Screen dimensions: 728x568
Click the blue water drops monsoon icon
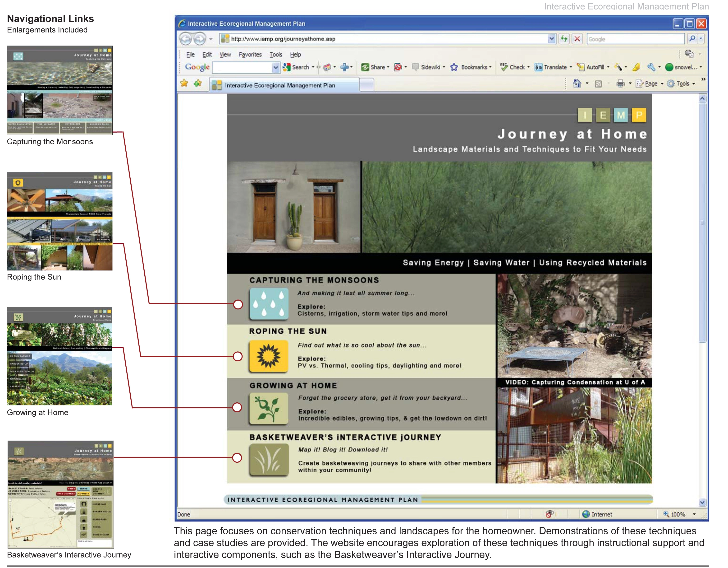[x=269, y=304]
